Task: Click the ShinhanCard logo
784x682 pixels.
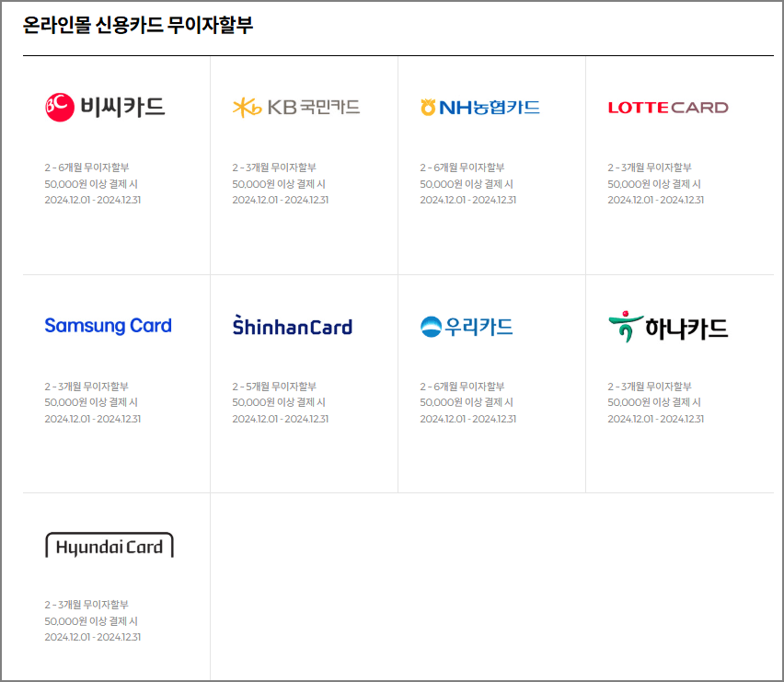Action: click(x=292, y=325)
